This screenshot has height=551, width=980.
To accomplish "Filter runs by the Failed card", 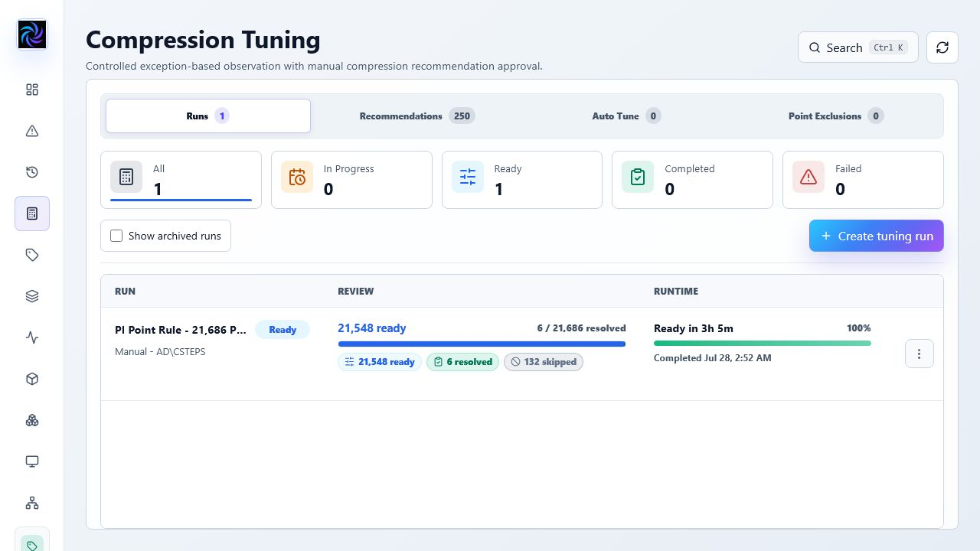I will [863, 180].
